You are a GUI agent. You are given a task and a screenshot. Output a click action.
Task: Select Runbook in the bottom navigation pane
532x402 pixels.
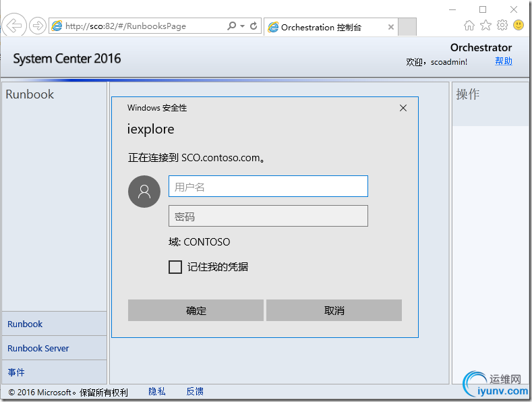pyautogui.click(x=55, y=324)
